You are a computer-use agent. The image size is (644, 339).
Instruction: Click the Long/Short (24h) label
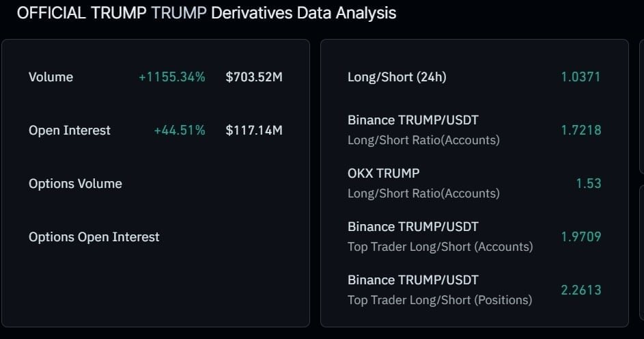[397, 77]
